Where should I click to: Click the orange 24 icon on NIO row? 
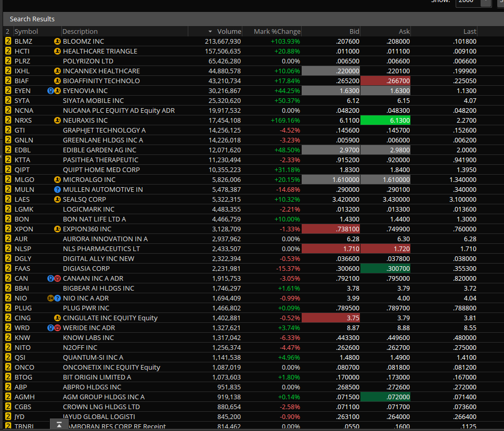pos(50,298)
